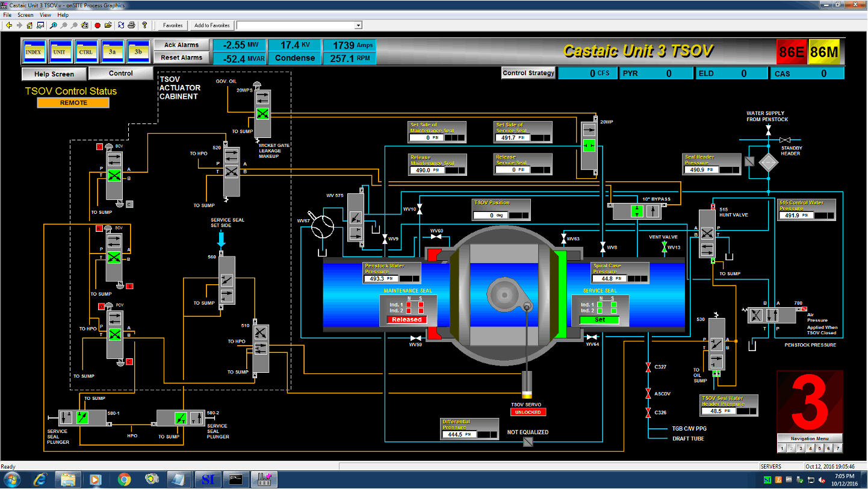Click the zoom in magnifier icon
868x489 pixels.
(x=54, y=25)
